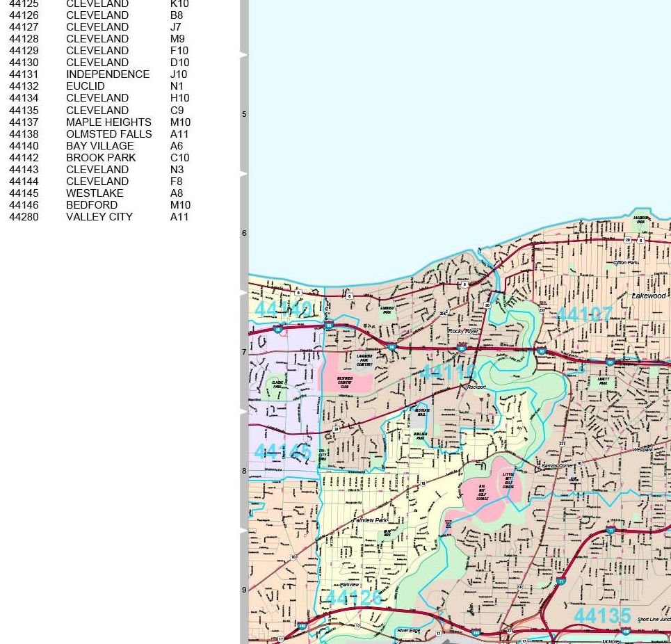Select zip code 44137 in the index
Viewport: 671px width, 644px height.
point(24,122)
